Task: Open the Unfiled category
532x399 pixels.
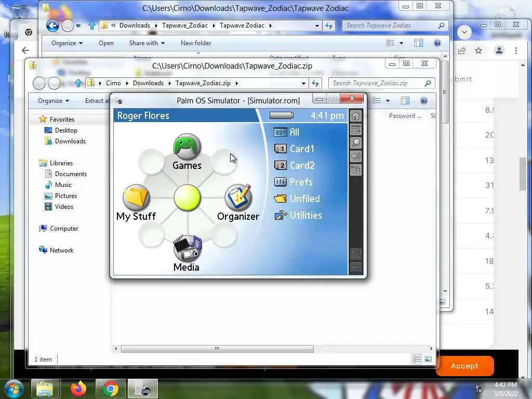Action: click(x=297, y=198)
